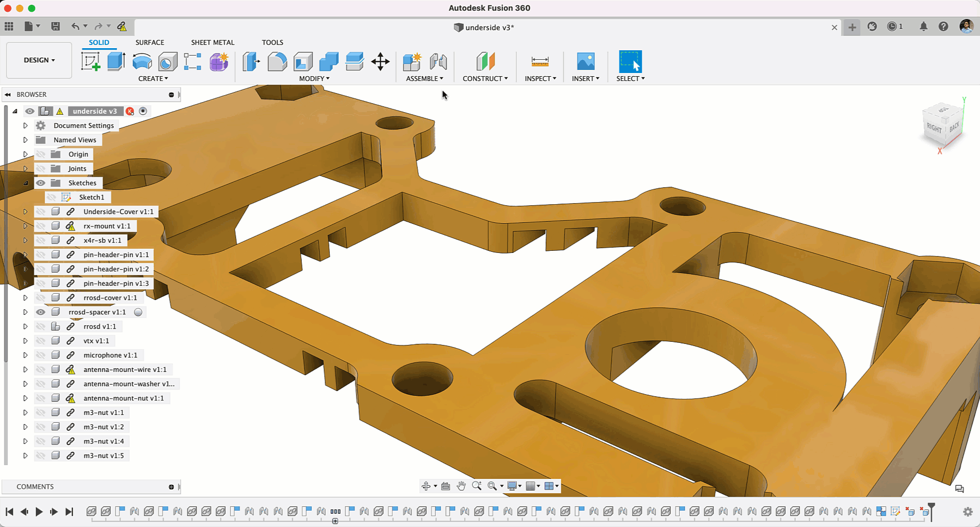Select the Fillet tool icon
Viewport: 980px width, 527px height.
tap(277, 61)
